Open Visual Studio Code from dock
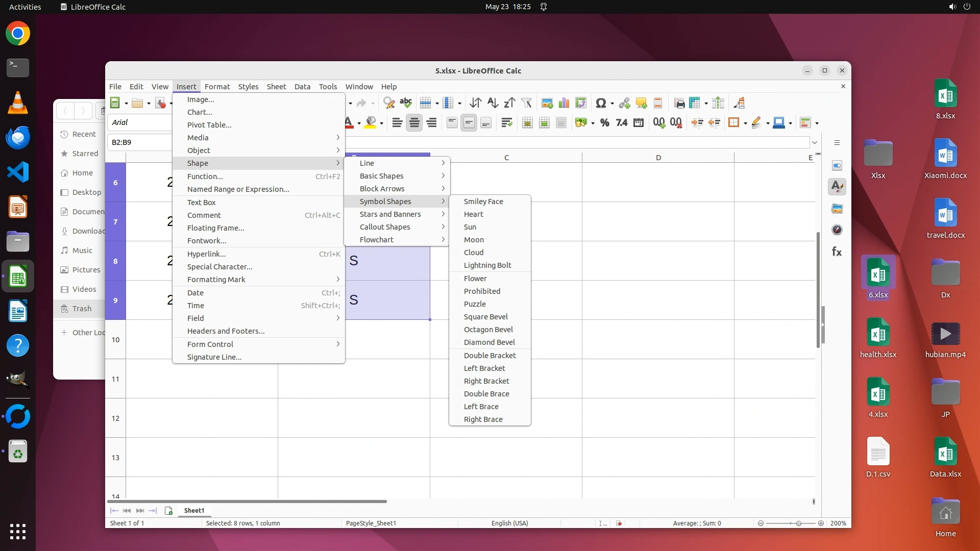Screen dimensions: 980x551 click(x=18, y=172)
